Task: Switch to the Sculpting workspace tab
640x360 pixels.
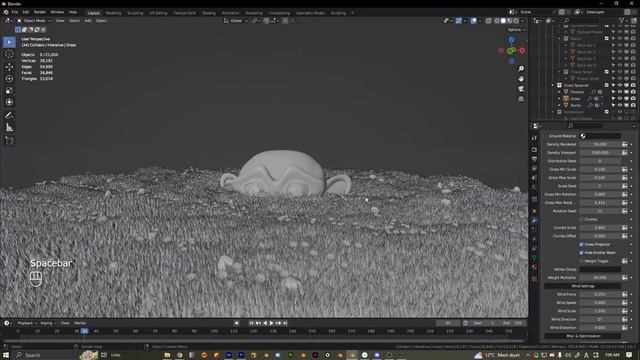Action: point(135,13)
